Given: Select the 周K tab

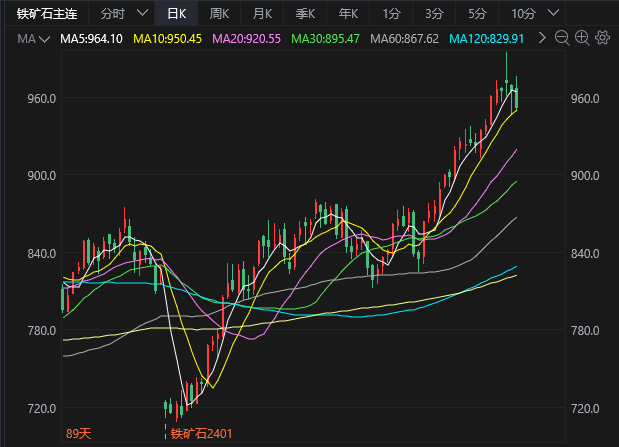Looking at the screenshot, I should (219, 14).
